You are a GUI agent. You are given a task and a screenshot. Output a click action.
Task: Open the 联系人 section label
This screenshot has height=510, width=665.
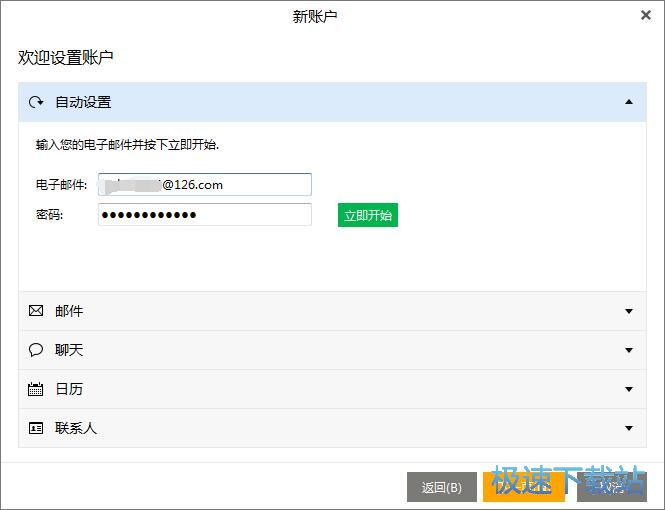point(76,428)
